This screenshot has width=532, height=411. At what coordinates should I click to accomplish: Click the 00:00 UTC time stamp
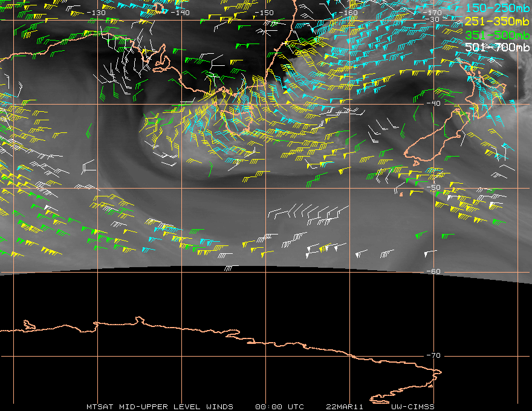[x=279, y=407]
